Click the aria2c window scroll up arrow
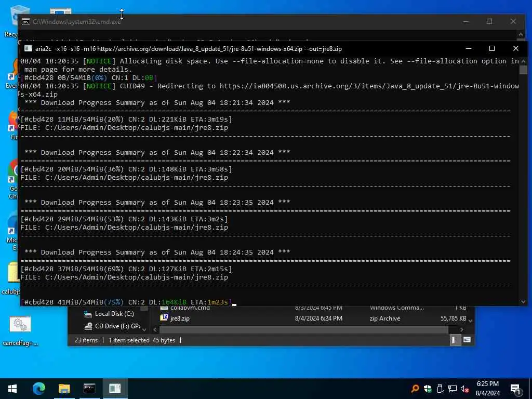This screenshot has height=399, width=532. click(x=523, y=61)
